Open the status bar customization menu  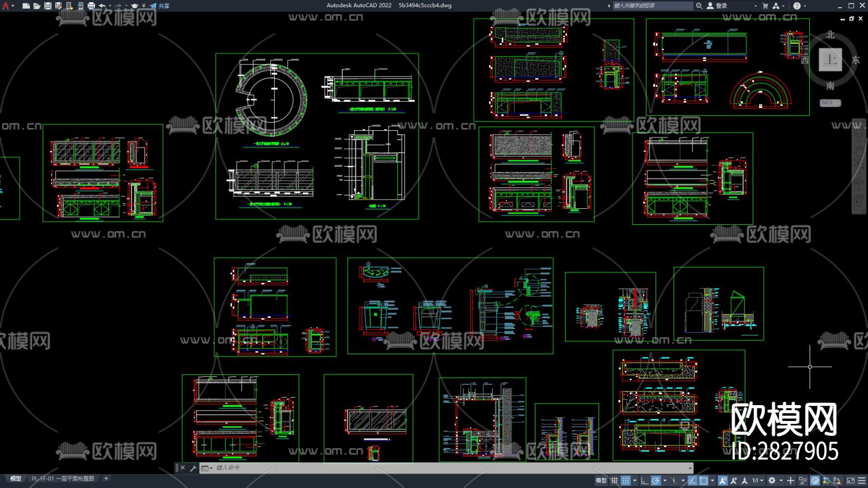[x=861, y=480]
